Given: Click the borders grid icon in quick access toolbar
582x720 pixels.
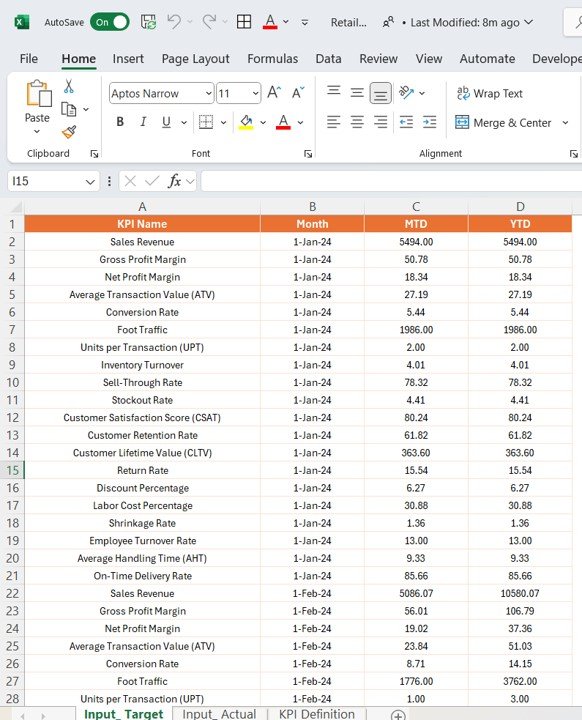Looking at the screenshot, I should pos(243,22).
